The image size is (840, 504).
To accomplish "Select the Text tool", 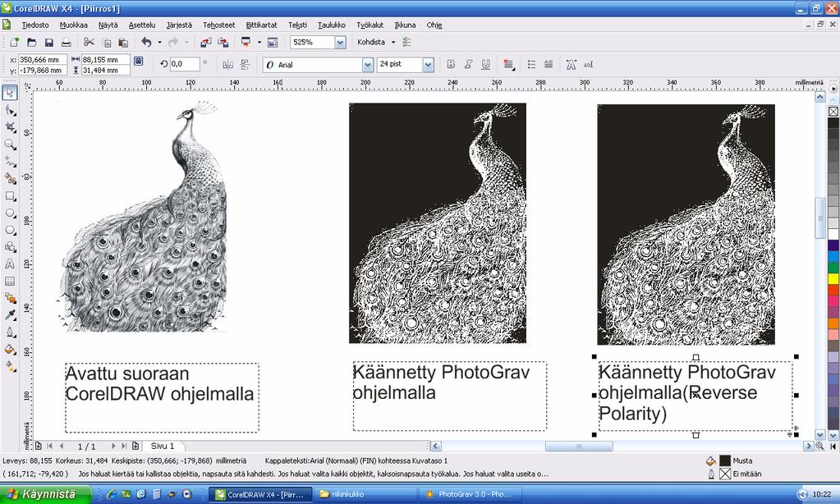I will (10, 264).
